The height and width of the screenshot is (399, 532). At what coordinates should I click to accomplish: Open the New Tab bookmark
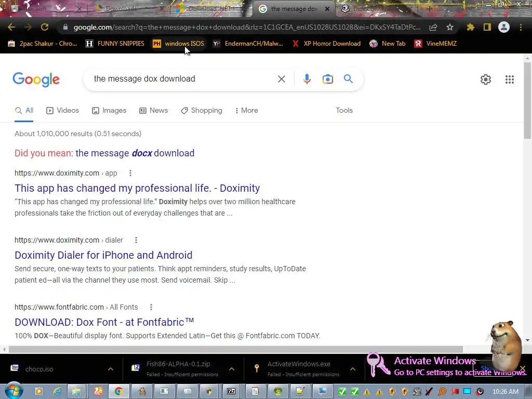(x=388, y=44)
